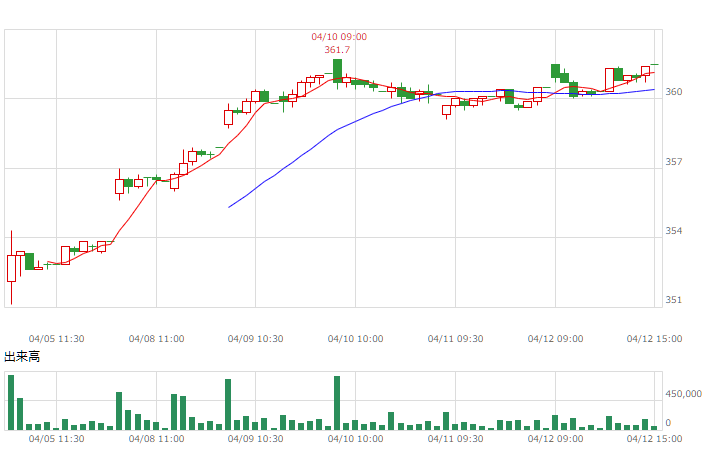The image size is (716, 452).
Task: Click the 351 price axis label
Action: pyautogui.click(x=674, y=300)
